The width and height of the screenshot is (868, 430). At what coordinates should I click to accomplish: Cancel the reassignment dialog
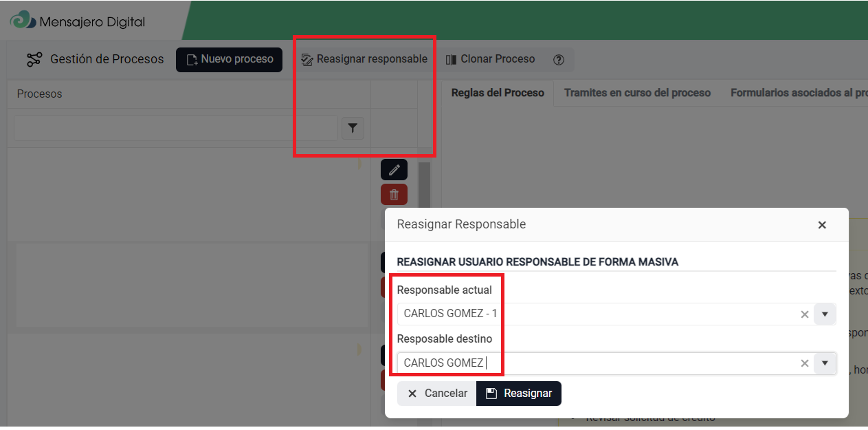click(x=437, y=394)
